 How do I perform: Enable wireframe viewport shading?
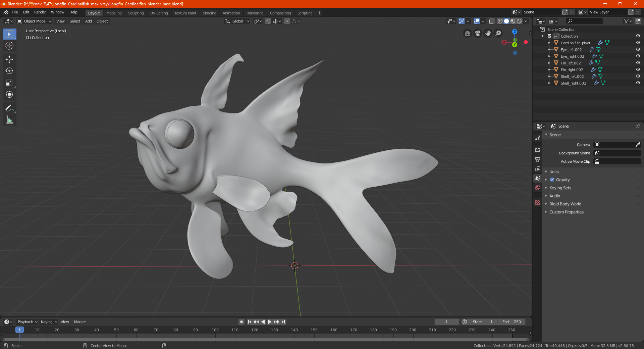tap(500, 21)
